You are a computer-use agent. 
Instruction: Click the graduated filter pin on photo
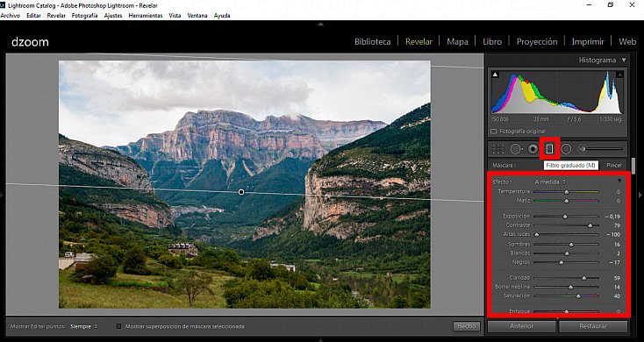[x=241, y=192]
